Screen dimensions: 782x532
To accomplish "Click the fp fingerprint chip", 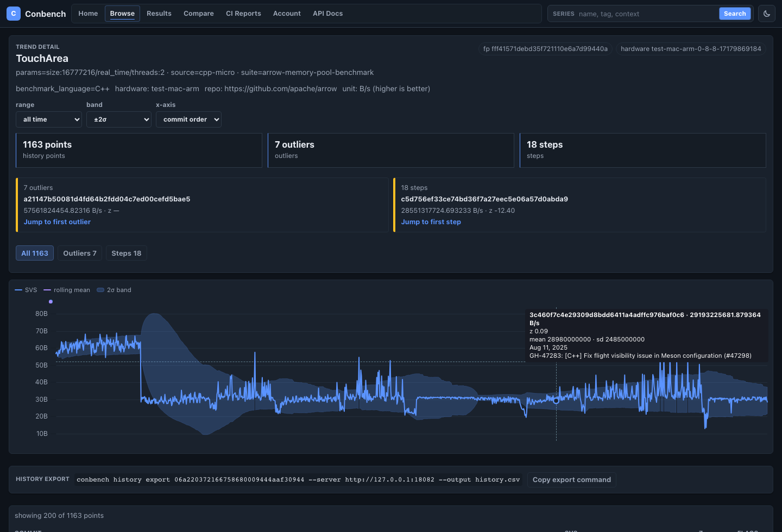I will point(545,49).
